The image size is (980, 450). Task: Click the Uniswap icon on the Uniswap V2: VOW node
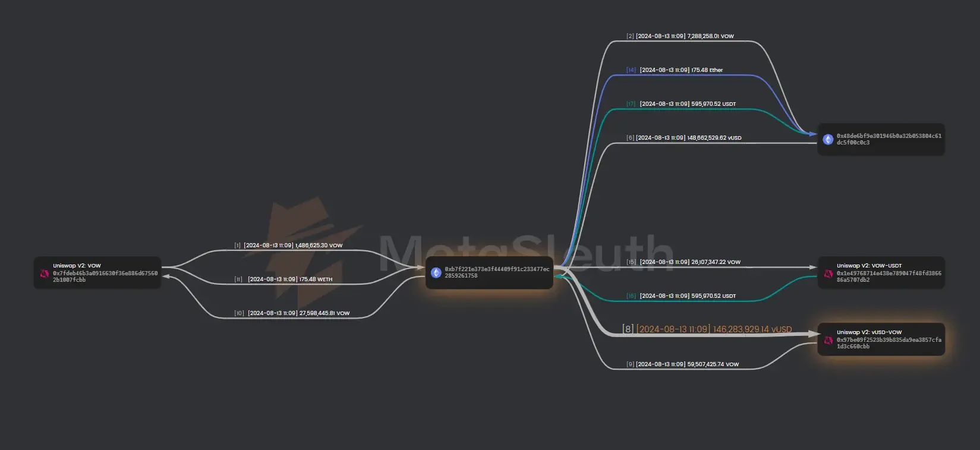tap(45, 273)
